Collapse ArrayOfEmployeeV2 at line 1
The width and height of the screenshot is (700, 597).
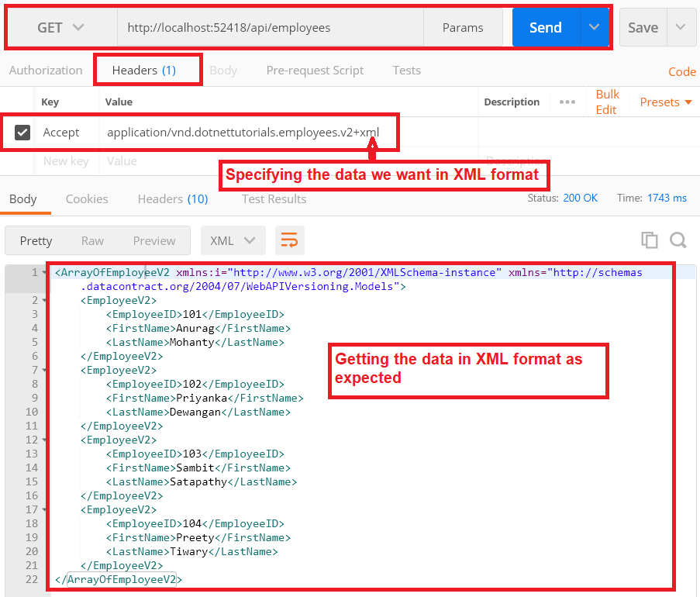[44, 272]
